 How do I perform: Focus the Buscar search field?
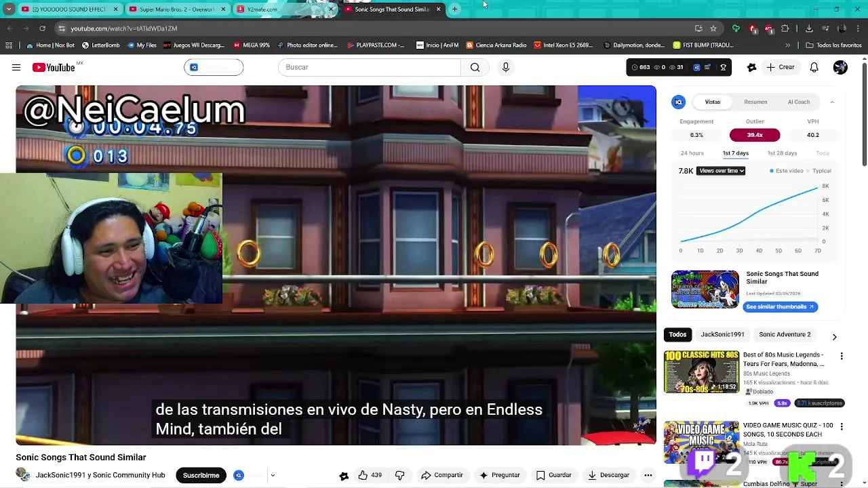coord(370,67)
